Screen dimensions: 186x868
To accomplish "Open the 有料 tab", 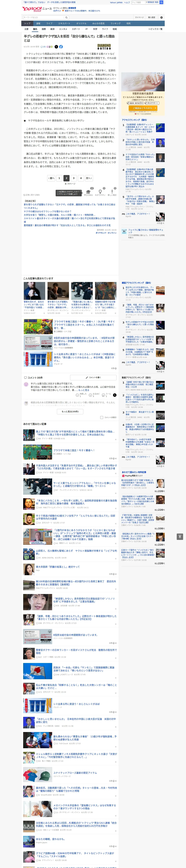I will [128, 24].
